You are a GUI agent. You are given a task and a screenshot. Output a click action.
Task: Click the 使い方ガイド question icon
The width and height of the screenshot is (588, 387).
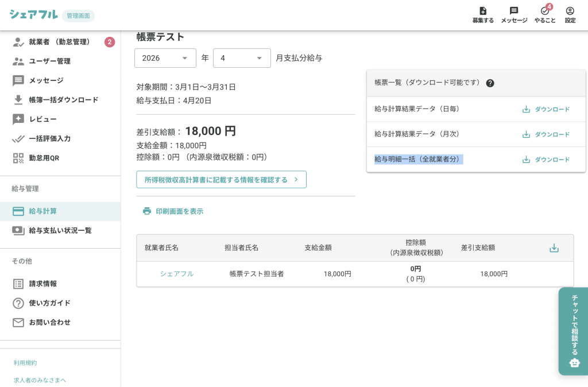pyautogui.click(x=18, y=303)
